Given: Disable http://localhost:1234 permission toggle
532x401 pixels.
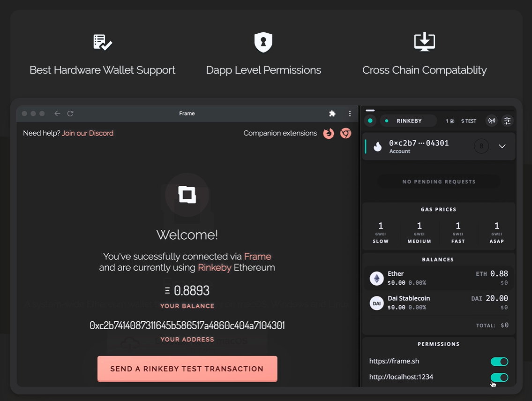Looking at the screenshot, I should click(x=500, y=377).
